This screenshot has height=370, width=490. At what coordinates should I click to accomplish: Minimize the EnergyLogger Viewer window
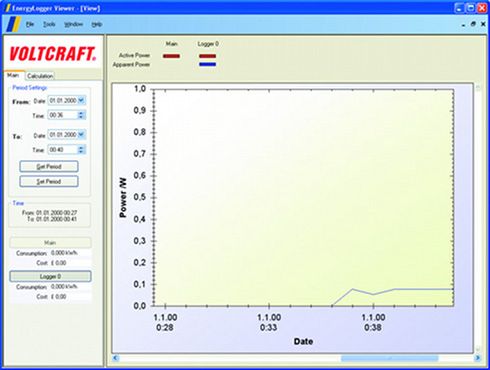(459, 8)
